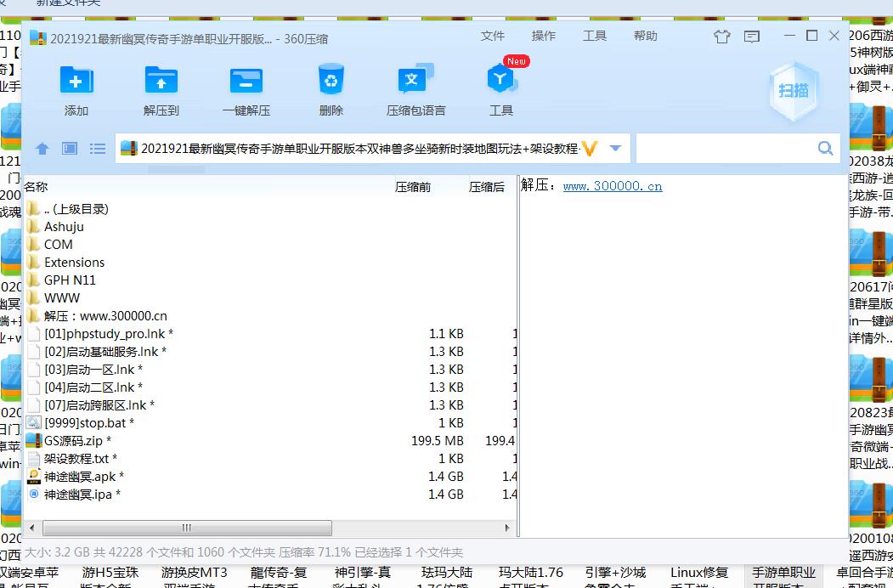Click the search magnifier button

[x=825, y=149]
